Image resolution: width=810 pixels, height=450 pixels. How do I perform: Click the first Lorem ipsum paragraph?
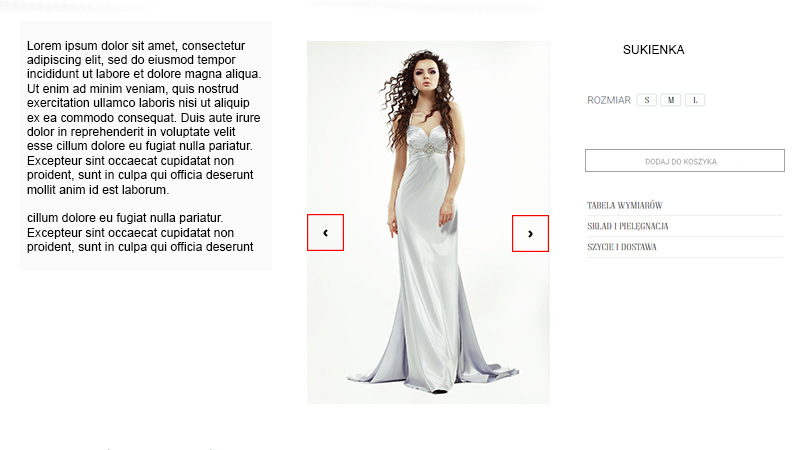coord(144,117)
